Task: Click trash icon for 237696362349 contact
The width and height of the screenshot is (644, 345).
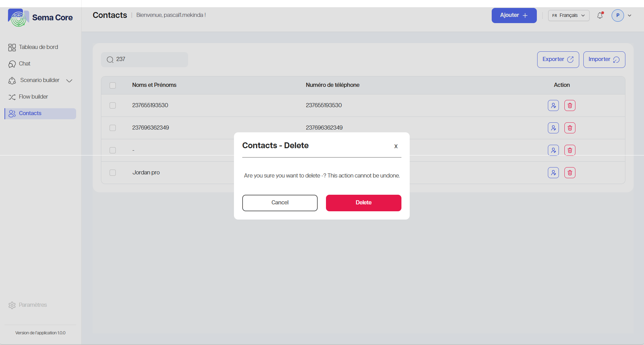Action: click(570, 128)
